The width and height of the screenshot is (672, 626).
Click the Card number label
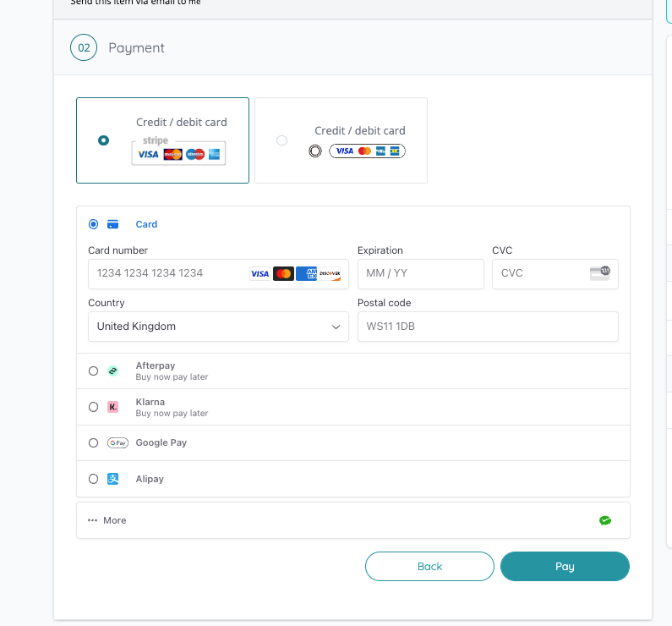[x=117, y=250]
